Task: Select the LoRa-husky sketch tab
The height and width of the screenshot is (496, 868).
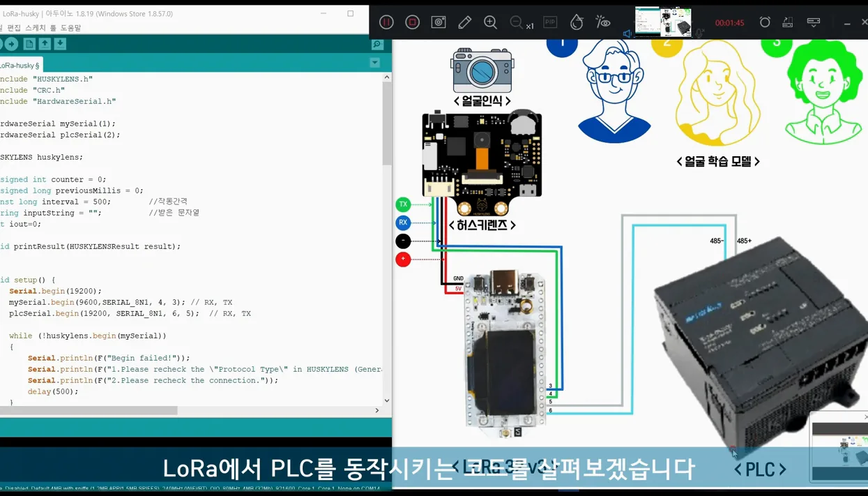Action: (x=20, y=65)
